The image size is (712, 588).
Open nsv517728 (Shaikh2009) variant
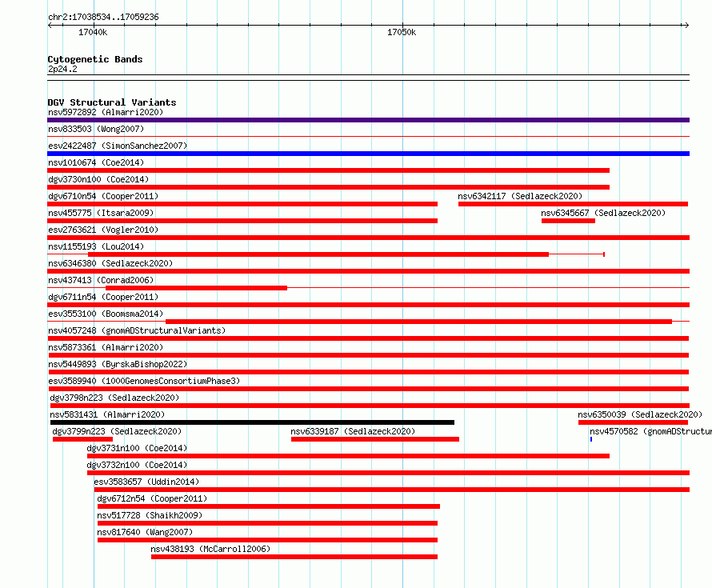coord(150,515)
